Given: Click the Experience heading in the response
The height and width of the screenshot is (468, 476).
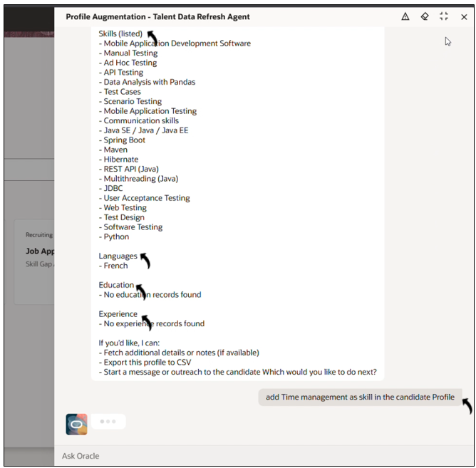Looking at the screenshot, I should click(118, 314).
